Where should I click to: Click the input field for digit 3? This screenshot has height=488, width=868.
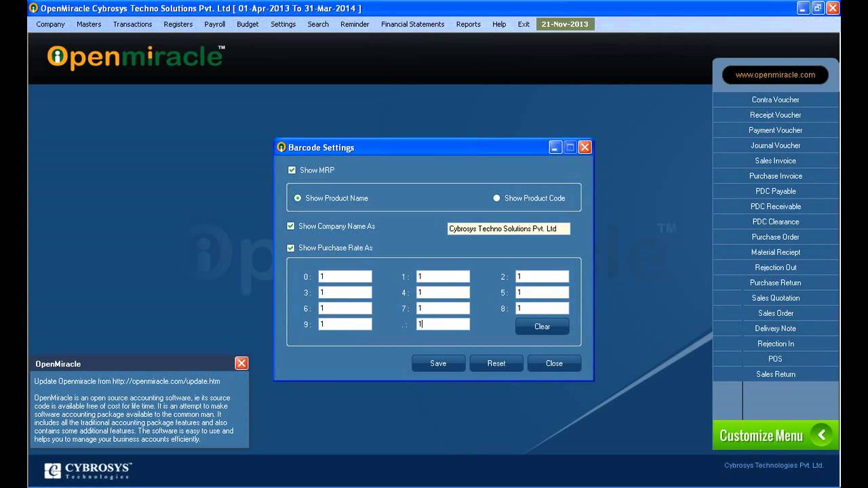pyautogui.click(x=345, y=293)
